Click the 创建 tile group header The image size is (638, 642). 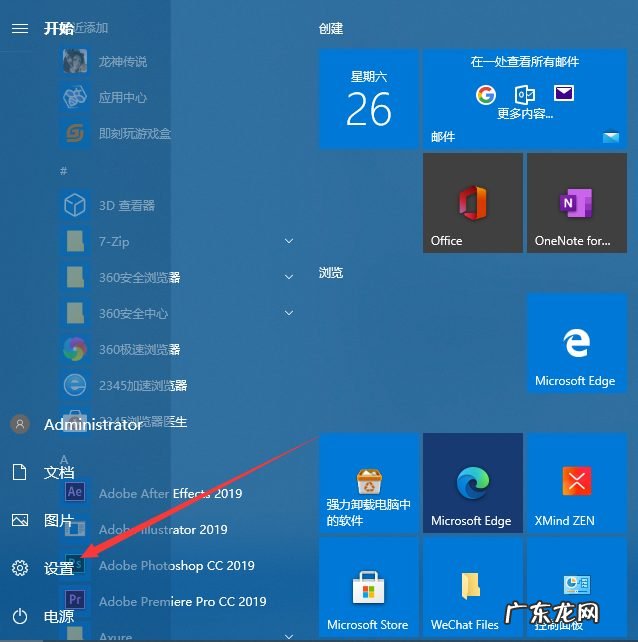(x=331, y=28)
